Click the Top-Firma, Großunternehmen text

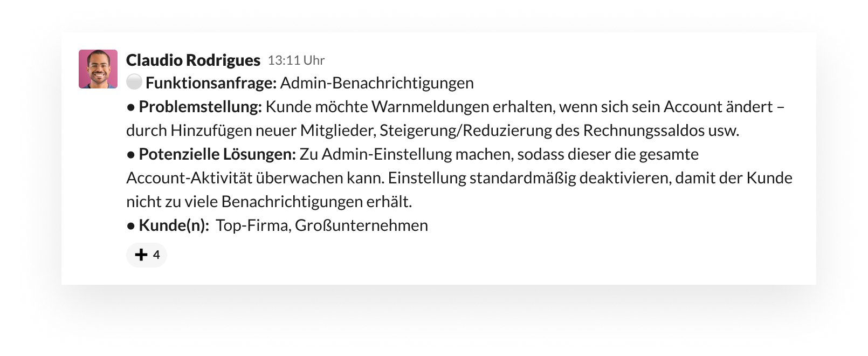point(322,225)
